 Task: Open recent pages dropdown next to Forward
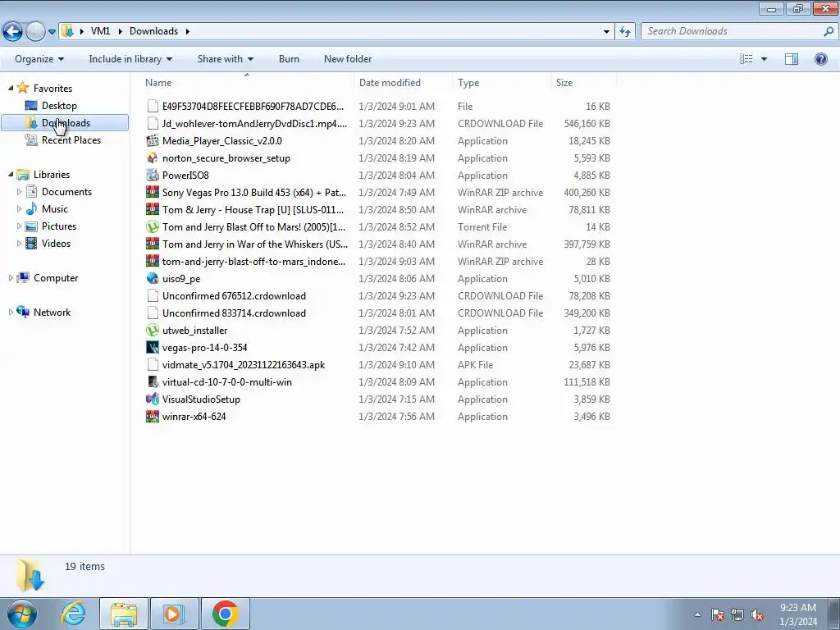[x=52, y=32]
